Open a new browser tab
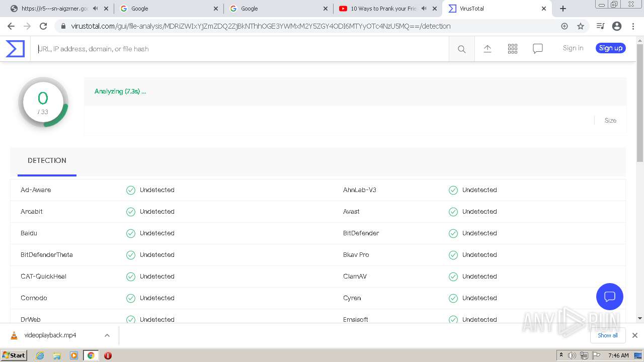 (563, 9)
